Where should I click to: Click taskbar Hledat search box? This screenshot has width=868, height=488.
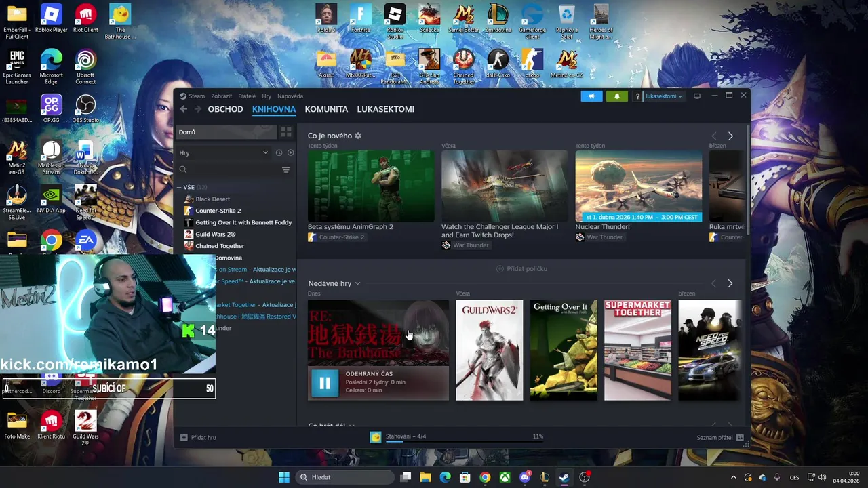coord(344,477)
